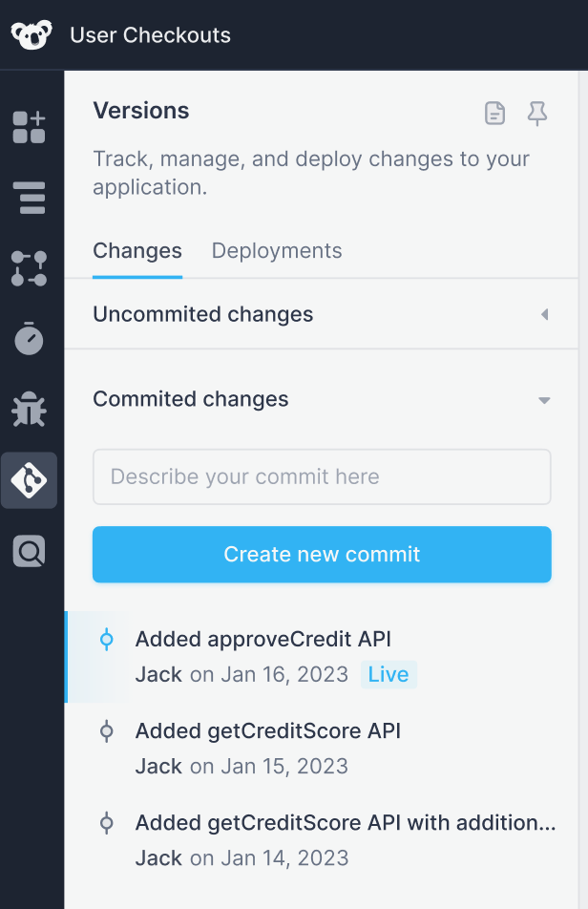Open the debugger bug icon
This screenshot has height=909, width=588.
(30, 410)
